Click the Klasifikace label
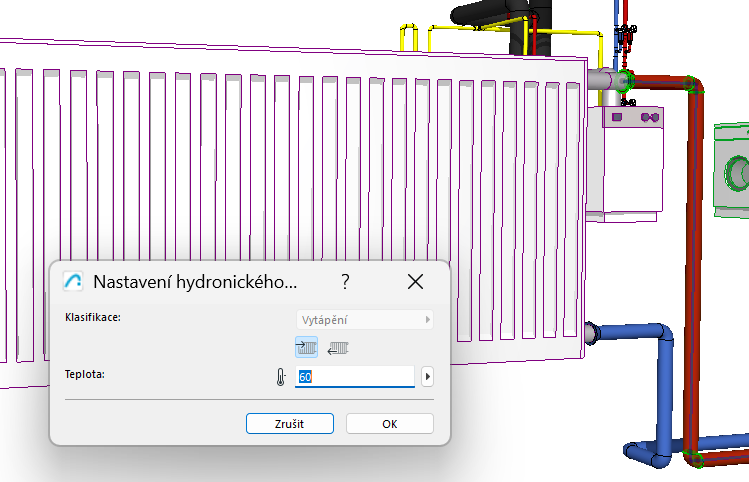 (x=93, y=317)
